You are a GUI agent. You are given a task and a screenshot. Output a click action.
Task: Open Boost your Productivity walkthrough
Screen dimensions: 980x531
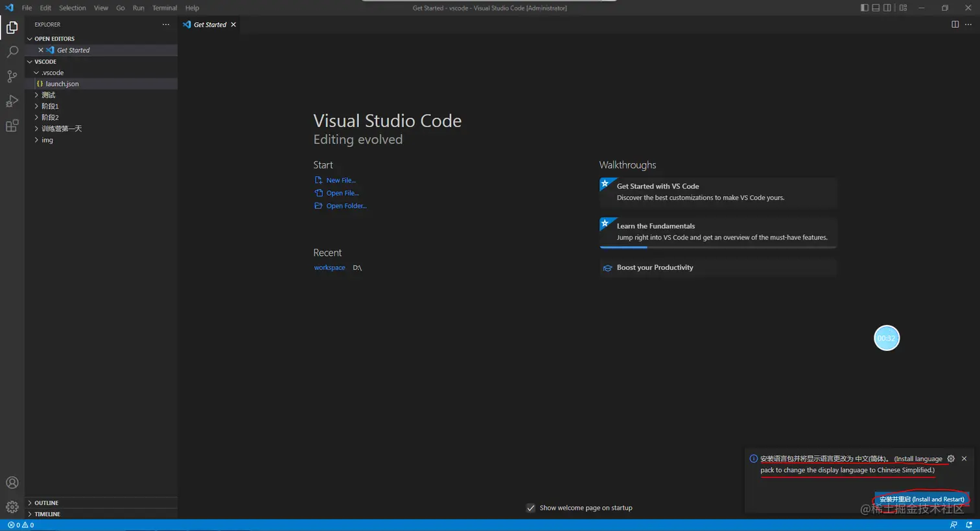tap(718, 267)
